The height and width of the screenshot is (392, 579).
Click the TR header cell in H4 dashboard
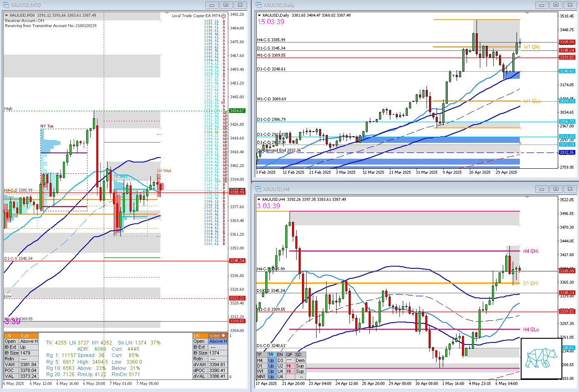coord(271,355)
